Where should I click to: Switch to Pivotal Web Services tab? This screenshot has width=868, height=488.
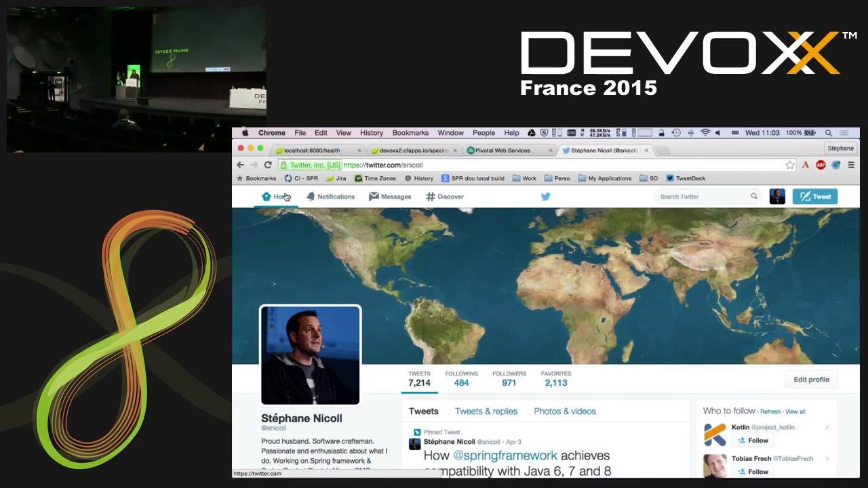pyautogui.click(x=509, y=150)
